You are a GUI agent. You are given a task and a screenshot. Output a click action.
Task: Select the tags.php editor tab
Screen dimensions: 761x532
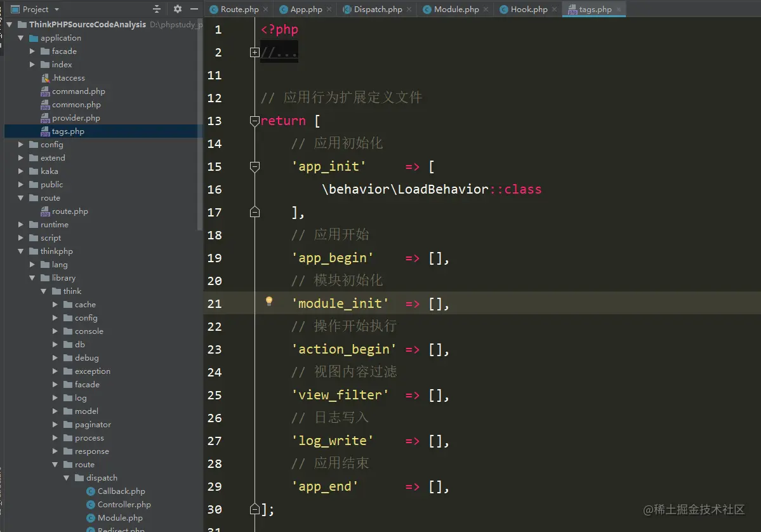point(595,10)
